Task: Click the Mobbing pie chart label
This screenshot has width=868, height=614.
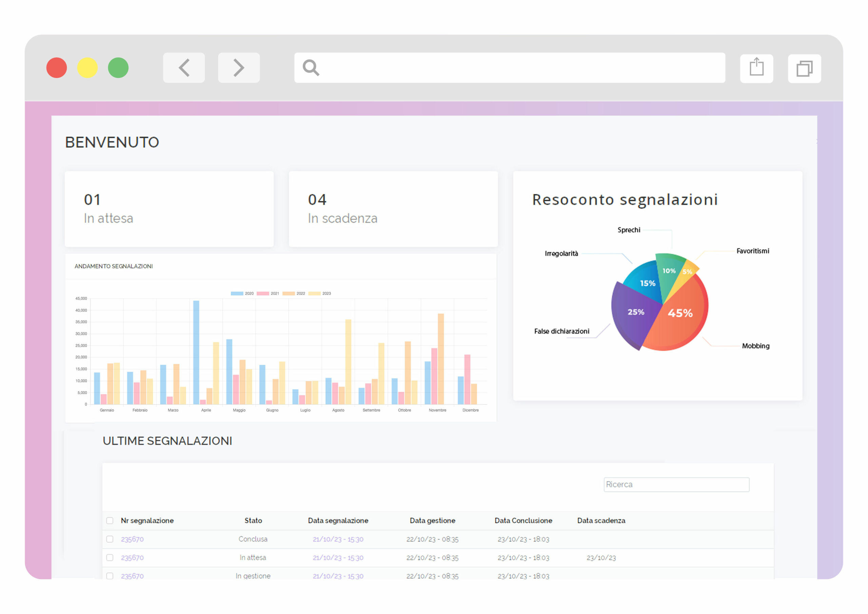Action: (x=755, y=346)
